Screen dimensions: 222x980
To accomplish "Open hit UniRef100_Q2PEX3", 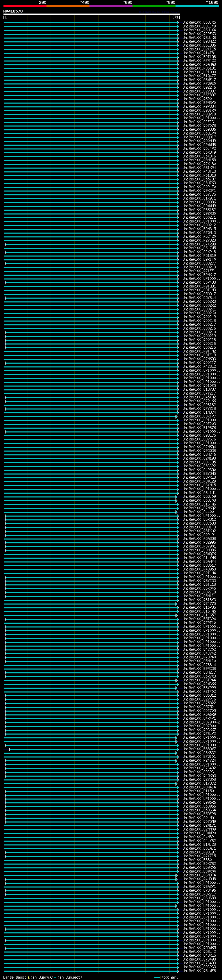I will pyautogui.click(x=199, y=34).
